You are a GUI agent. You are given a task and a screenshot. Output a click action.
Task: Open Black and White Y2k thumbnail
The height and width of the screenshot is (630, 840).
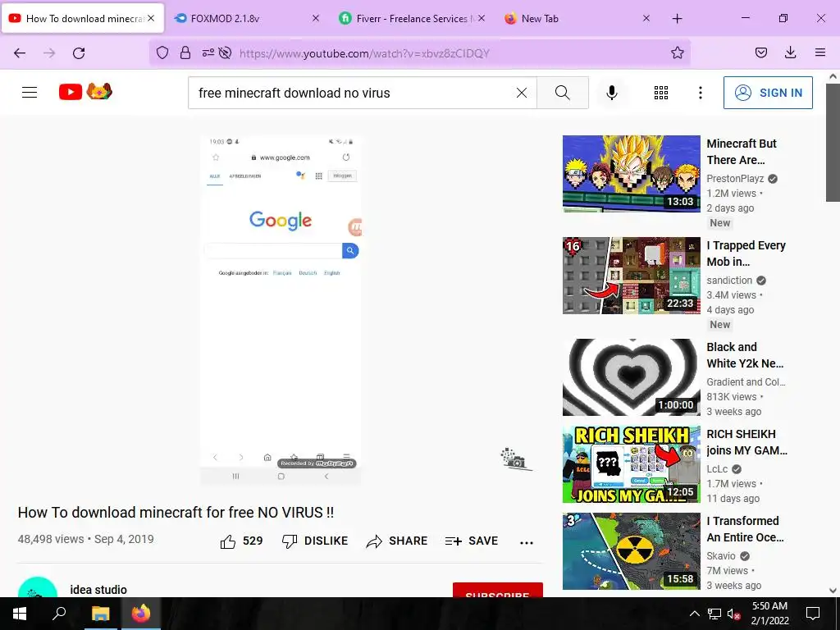631,377
